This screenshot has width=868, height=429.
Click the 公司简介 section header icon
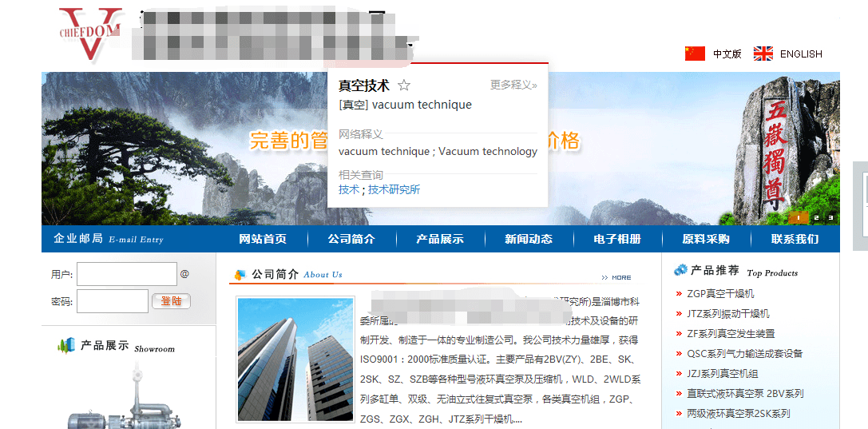[240, 275]
